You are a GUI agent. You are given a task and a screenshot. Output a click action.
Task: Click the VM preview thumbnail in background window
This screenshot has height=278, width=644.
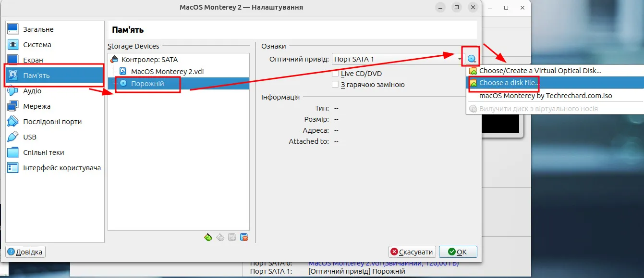point(501,125)
